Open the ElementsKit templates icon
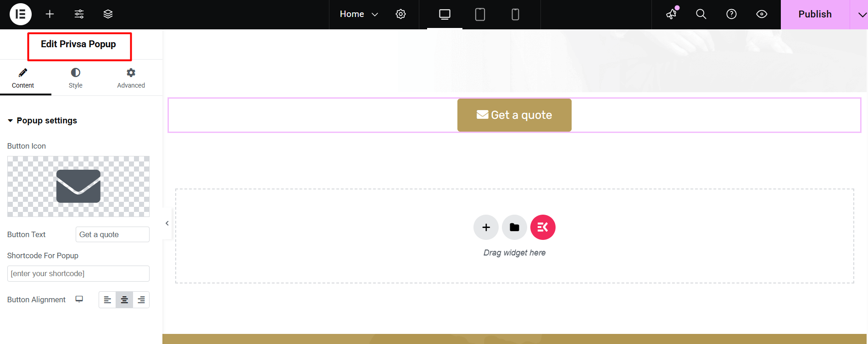The height and width of the screenshot is (344, 868). [543, 227]
